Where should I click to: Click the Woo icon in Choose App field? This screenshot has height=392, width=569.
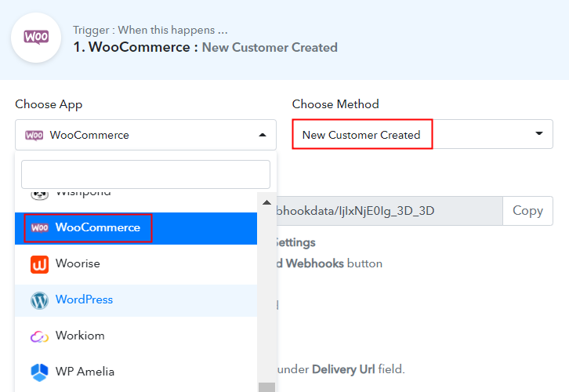point(34,136)
